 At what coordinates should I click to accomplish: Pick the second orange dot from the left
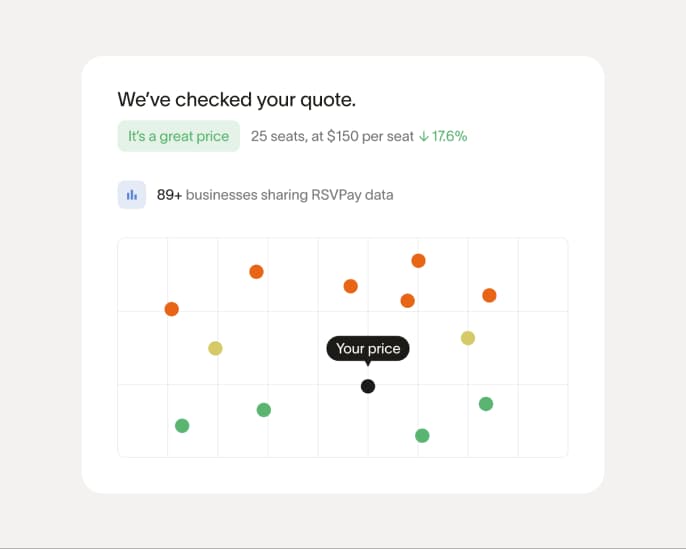click(256, 272)
